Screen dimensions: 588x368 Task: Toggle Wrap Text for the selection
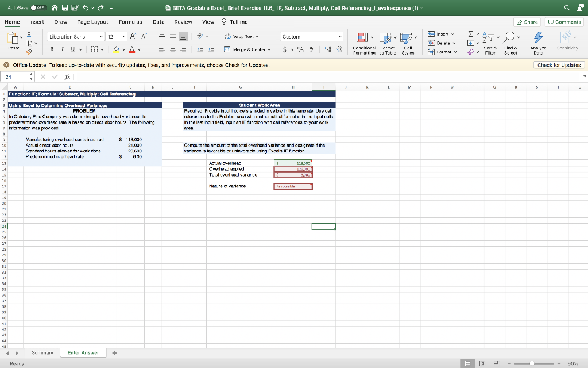(x=240, y=36)
